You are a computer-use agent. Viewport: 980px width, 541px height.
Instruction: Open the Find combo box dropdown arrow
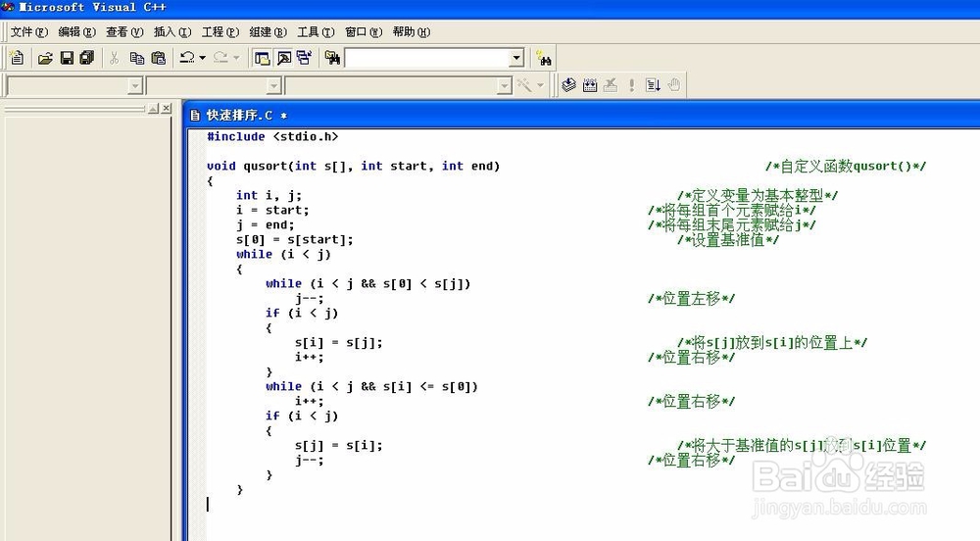[516, 58]
